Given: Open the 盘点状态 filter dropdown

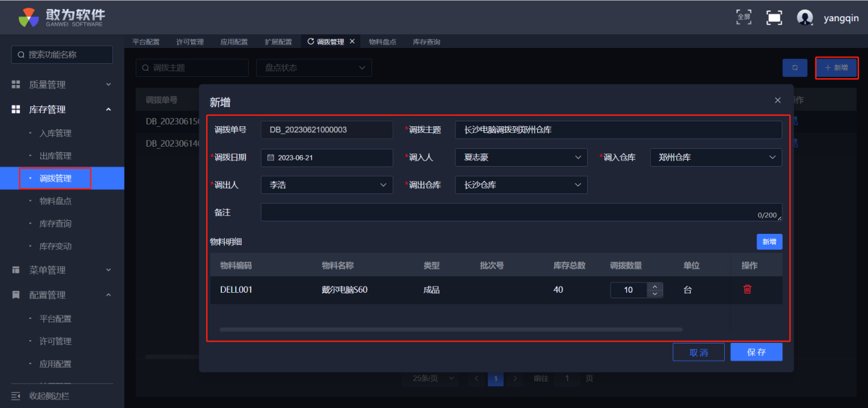Looking at the screenshot, I should [x=314, y=68].
